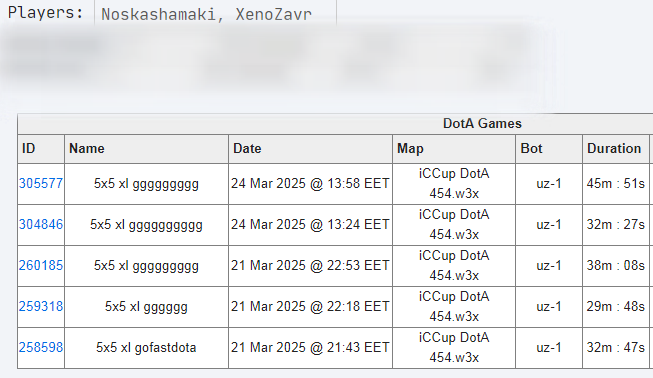Click the duration cell 45m : 51s
The width and height of the screenshot is (653, 378).
tap(616, 184)
